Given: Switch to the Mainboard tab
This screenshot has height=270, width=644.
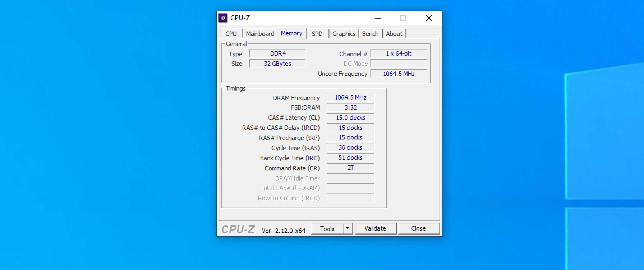Looking at the screenshot, I should pos(260,34).
